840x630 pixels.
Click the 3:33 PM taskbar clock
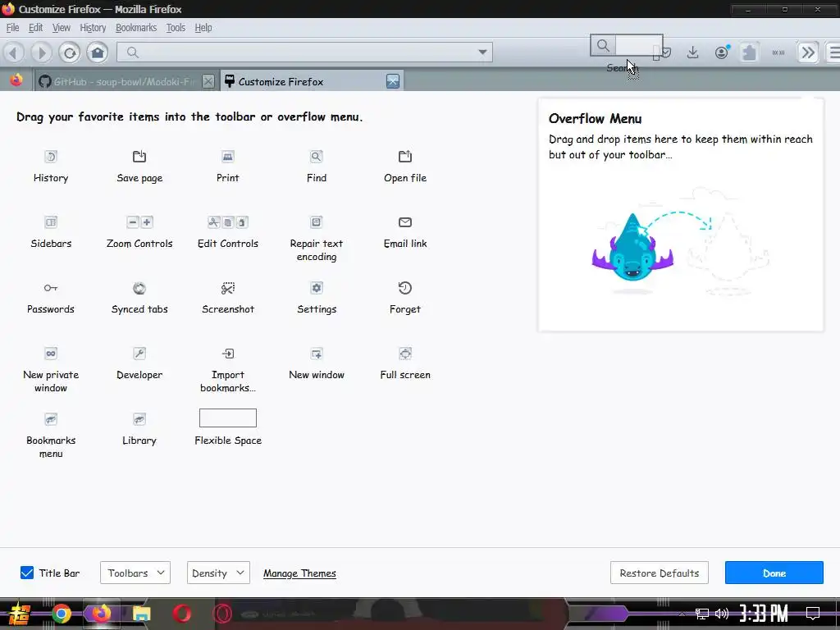click(x=764, y=613)
